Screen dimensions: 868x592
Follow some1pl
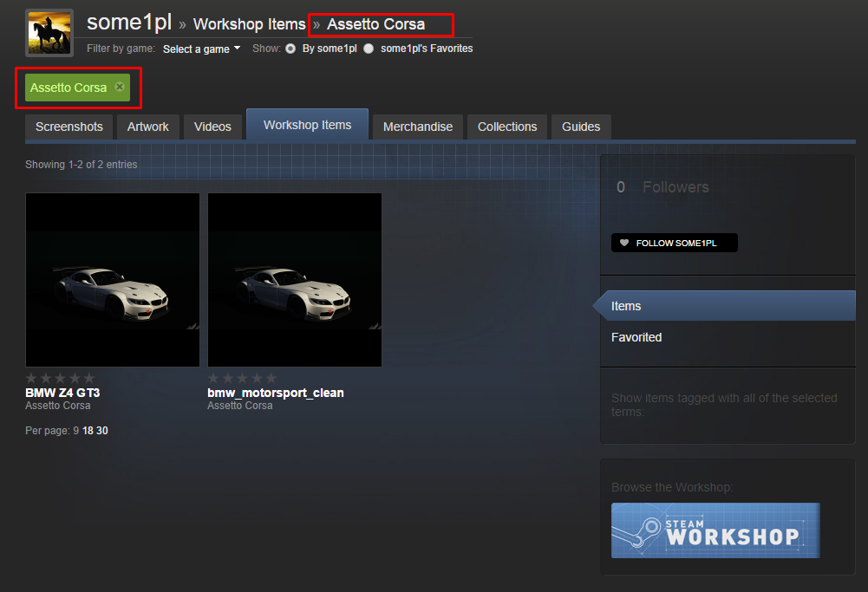tap(675, 243)
